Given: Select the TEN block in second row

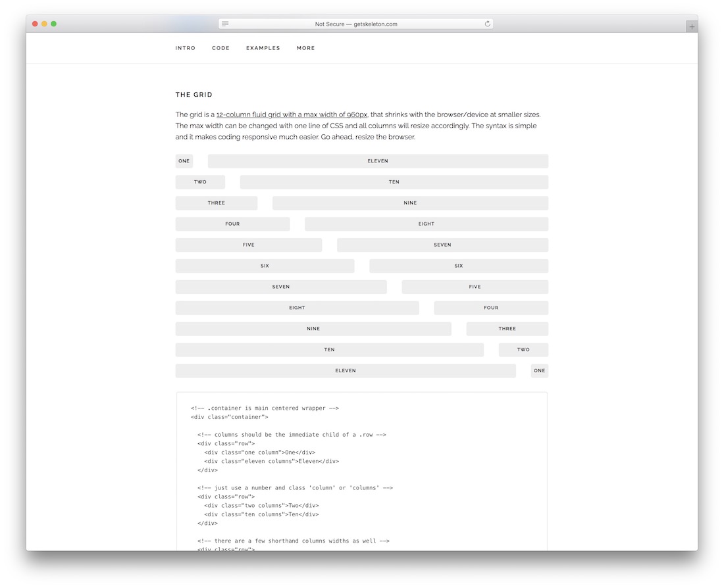Looking at the screenshot, I should [394, 182].
